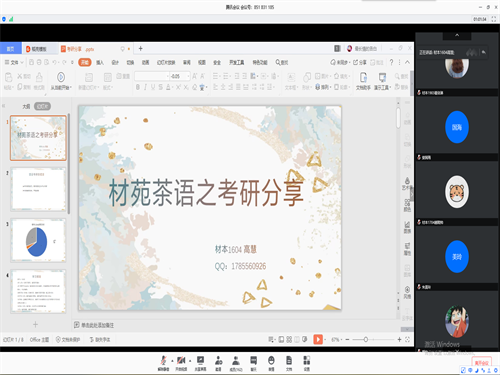This screenshot has width=500, height=375.
Task: Open the chat icon in meeting toolbar
Action: [x=254, y=361]
